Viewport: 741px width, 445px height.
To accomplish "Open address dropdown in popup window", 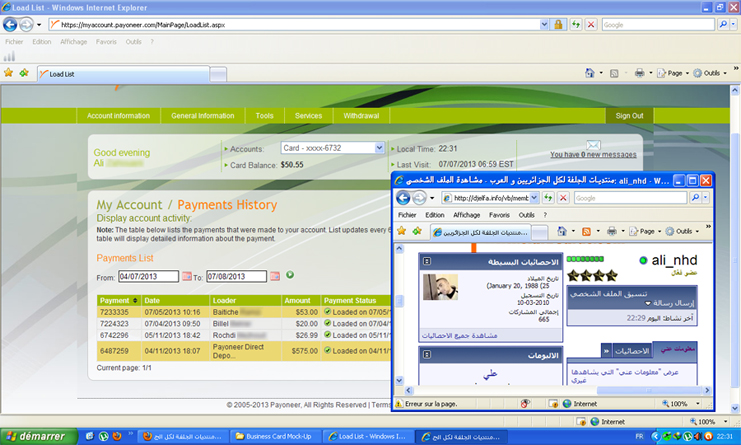I will (534, 198).
